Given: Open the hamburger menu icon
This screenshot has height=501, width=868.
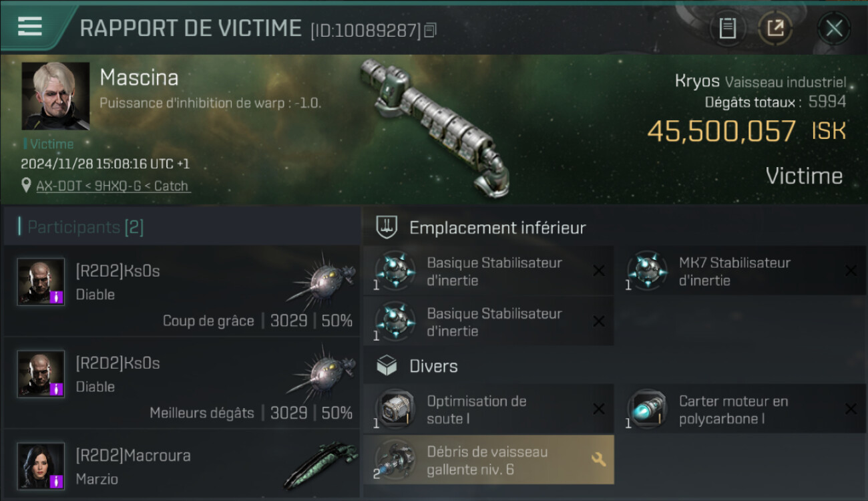Looking at the screenshot, I should 30,26.
